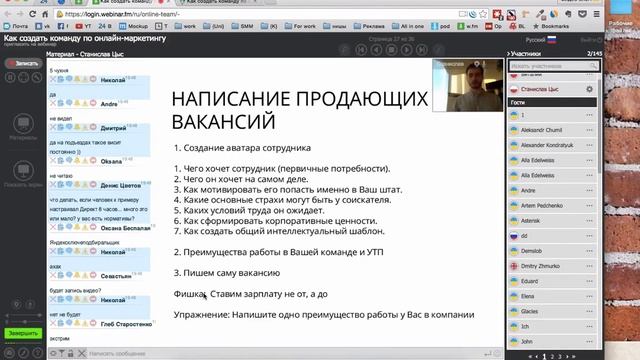Delete Глеб Старостенко's message with X icon

53,324
